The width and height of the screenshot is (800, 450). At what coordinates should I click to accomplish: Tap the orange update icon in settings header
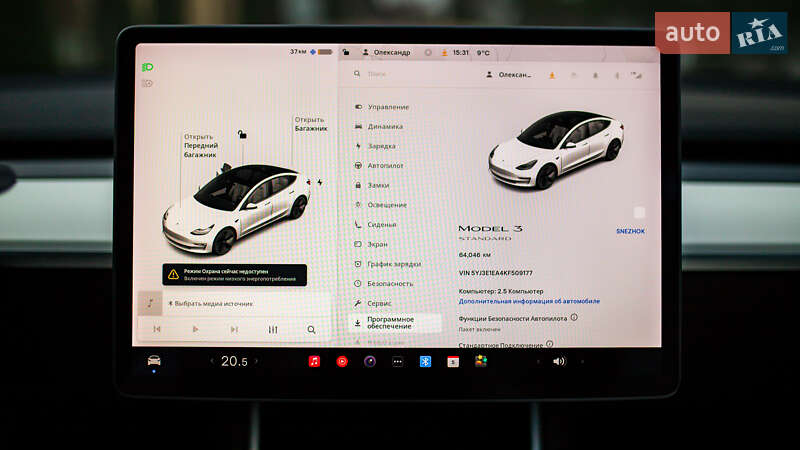552,76
